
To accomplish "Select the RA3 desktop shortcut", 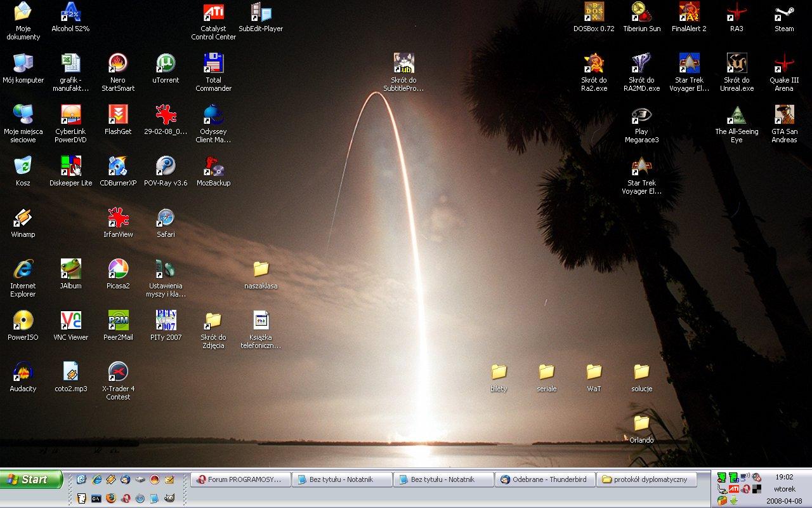I will [737, 17].
